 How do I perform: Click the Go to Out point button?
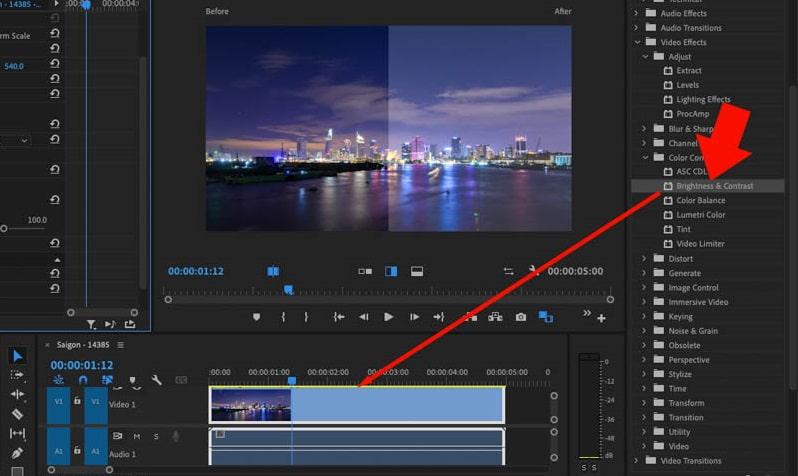pos(439,317)
